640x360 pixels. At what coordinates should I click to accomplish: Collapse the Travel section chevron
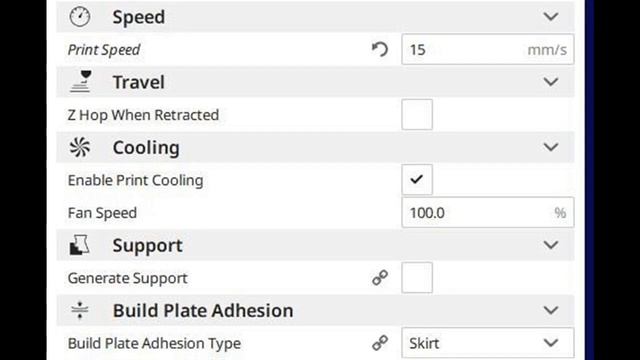551,82
